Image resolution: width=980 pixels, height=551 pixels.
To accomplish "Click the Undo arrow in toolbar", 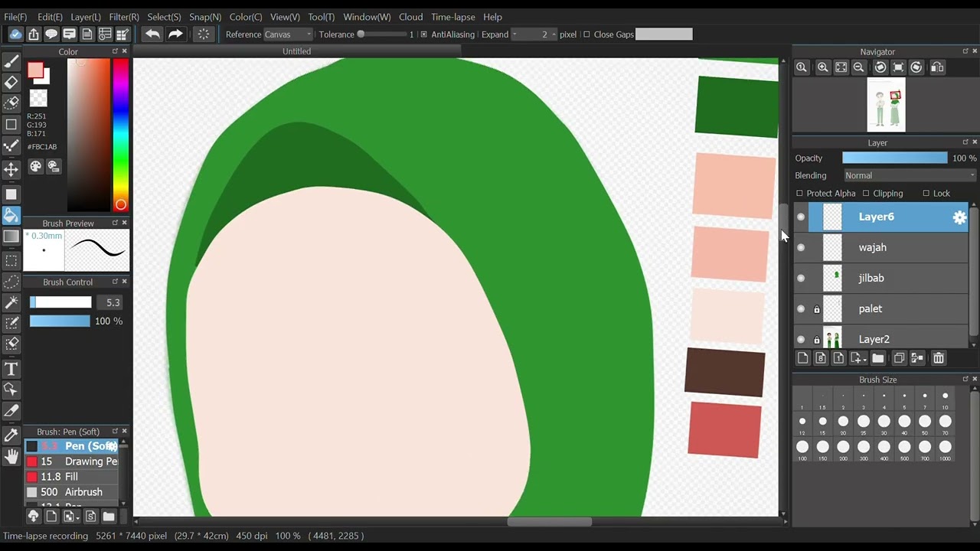I will (x=152, y=34).
